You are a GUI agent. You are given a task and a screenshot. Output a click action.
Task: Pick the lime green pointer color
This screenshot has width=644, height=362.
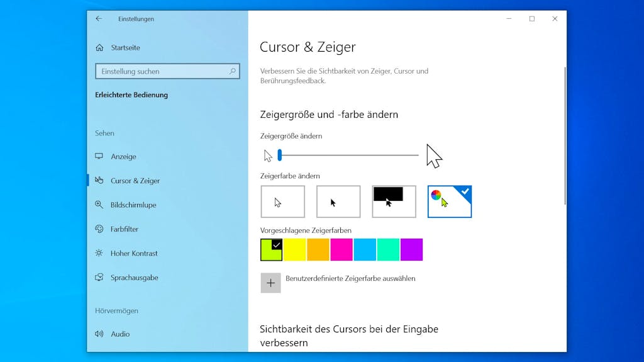272,250
